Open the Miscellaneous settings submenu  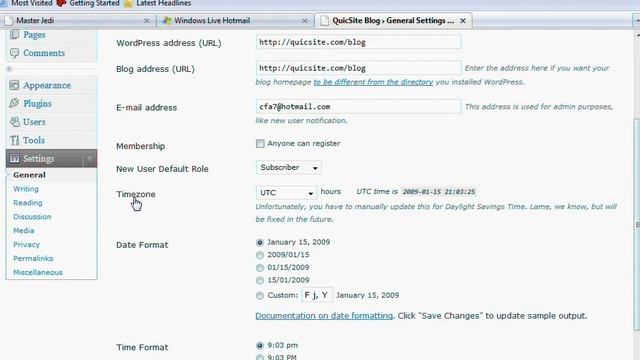click(38, 272)
